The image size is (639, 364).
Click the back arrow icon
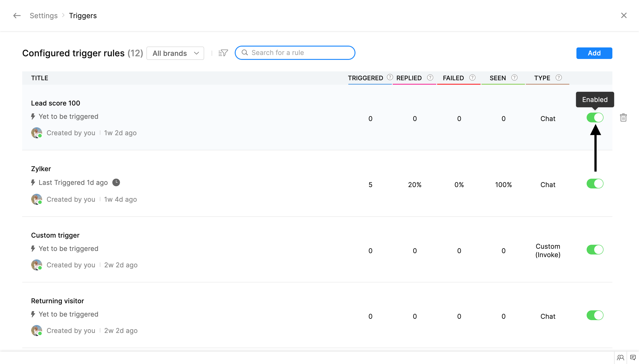(17, 16)
